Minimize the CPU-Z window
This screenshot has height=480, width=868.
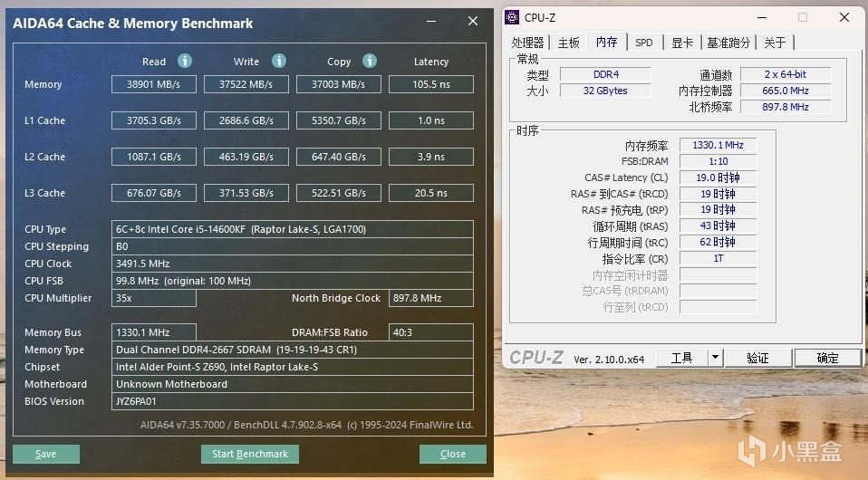[762, 18]
